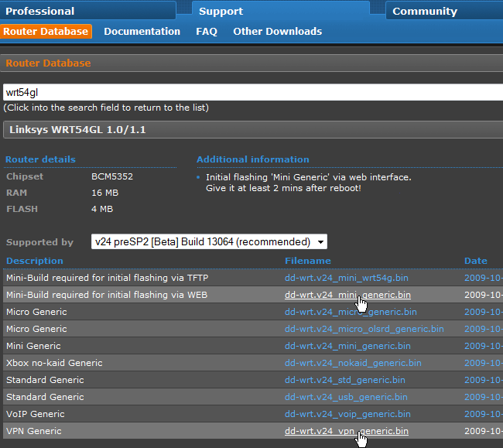Download dd-wrt.v24_usb_generic.bin
Image resolution: width=503 pixels, height=448 pixels.
[x=346, y=397]
